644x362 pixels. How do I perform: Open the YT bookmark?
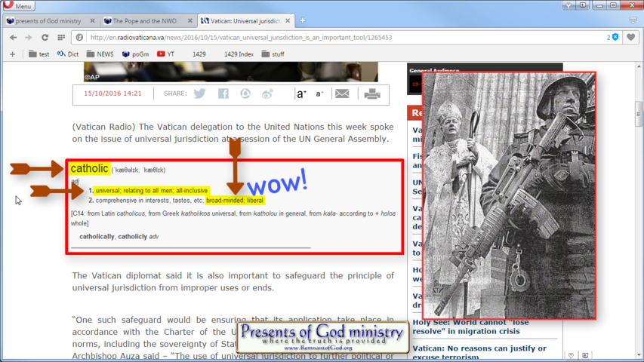point(165,54)
